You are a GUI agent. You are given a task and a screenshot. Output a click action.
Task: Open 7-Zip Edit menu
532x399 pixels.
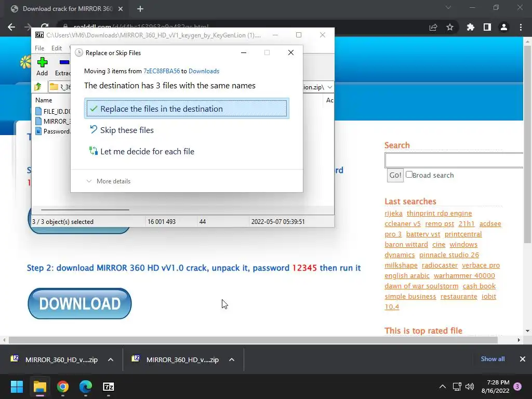(56, 48)
